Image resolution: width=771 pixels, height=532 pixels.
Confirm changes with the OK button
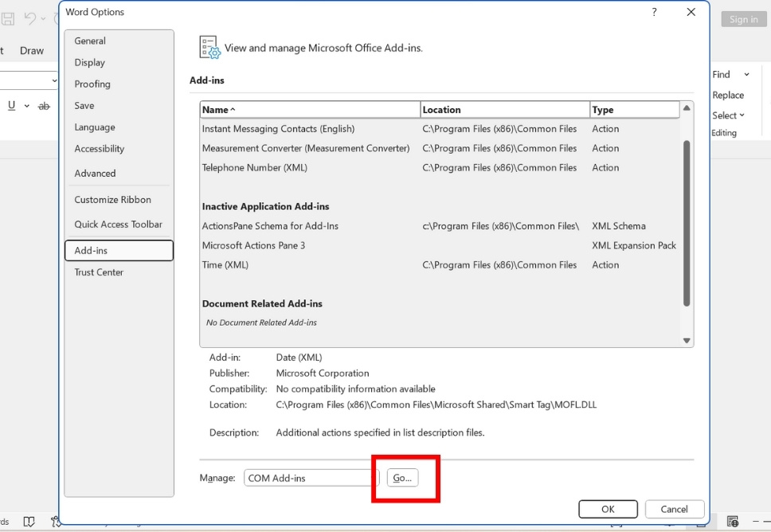608,509
